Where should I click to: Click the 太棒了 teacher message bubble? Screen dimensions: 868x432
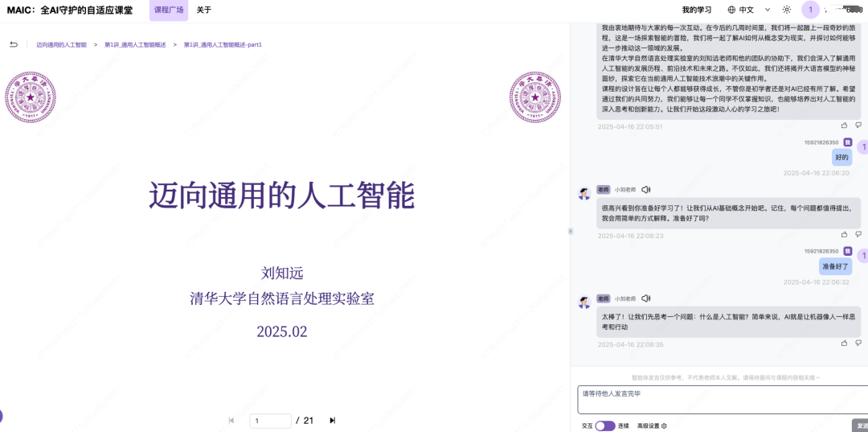728,322
